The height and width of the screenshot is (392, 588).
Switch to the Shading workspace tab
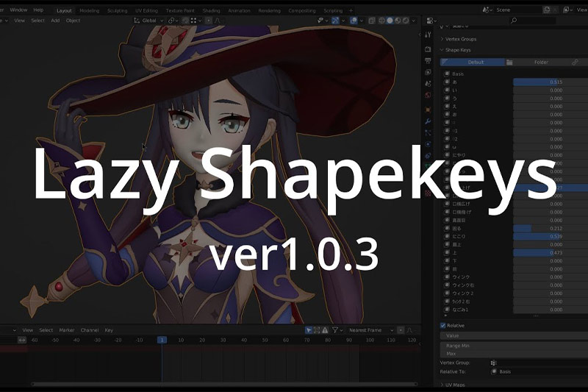[x=211, y=10]
